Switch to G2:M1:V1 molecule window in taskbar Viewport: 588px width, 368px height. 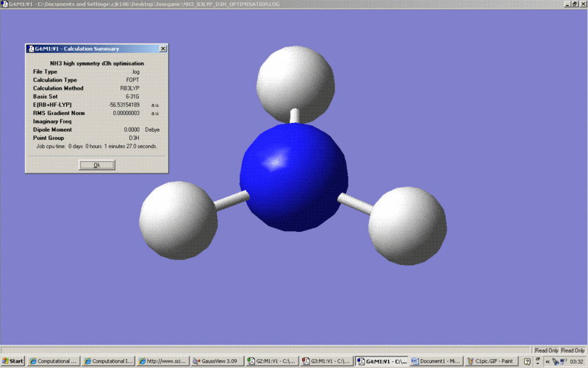[272, 361]
